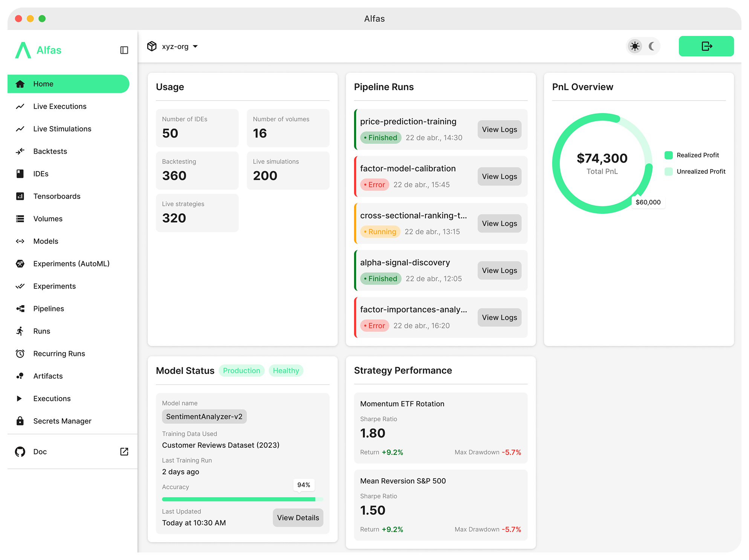Click View Details for SentimentAnalyzer-v2
This screenshot has width=749, height=560.
tap(298, 518)
